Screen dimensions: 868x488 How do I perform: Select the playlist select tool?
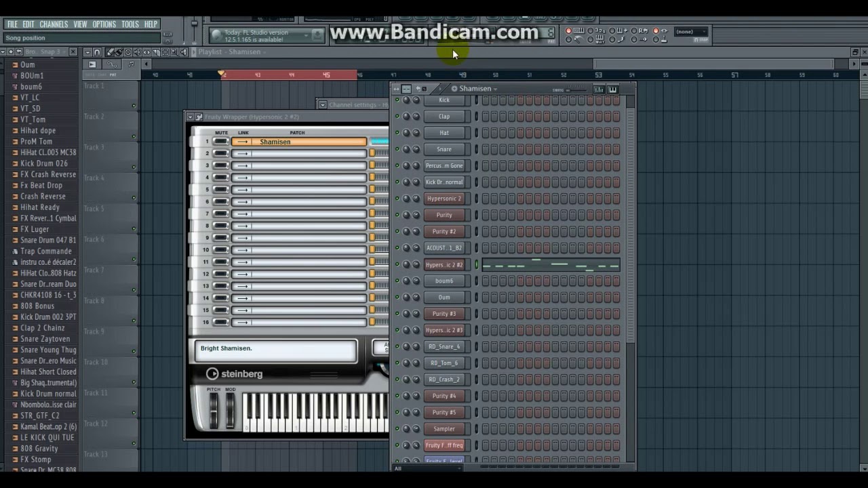click(165, 52)
